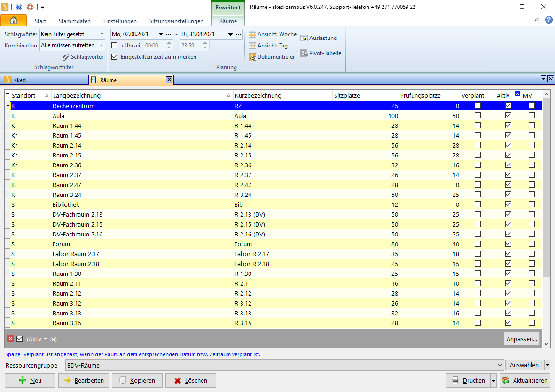Click the Bearbeiten button
The height and width of the screenshot is (392, 555).
(x=84, y=381)
